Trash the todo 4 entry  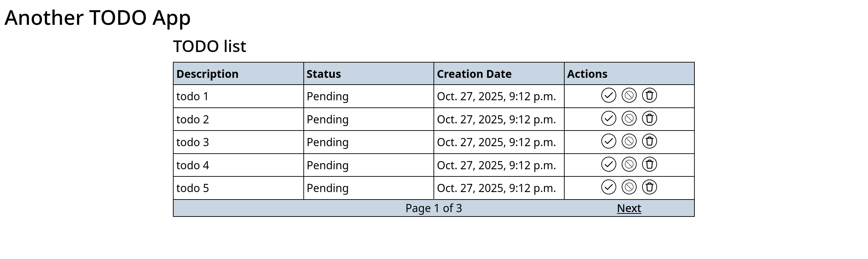(649, 165)
